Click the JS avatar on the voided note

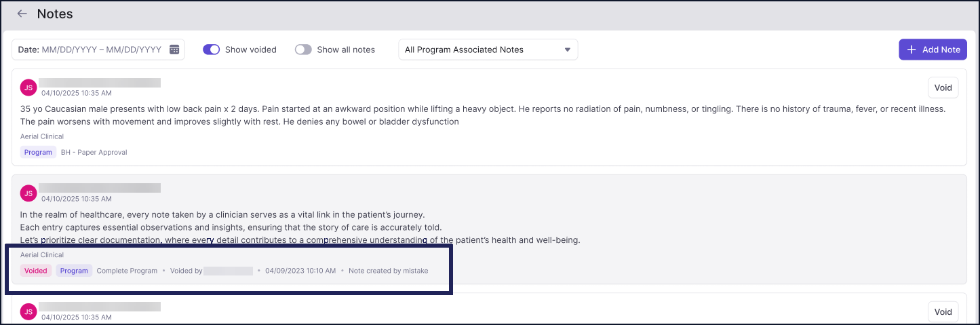click(x=28, y=193)
